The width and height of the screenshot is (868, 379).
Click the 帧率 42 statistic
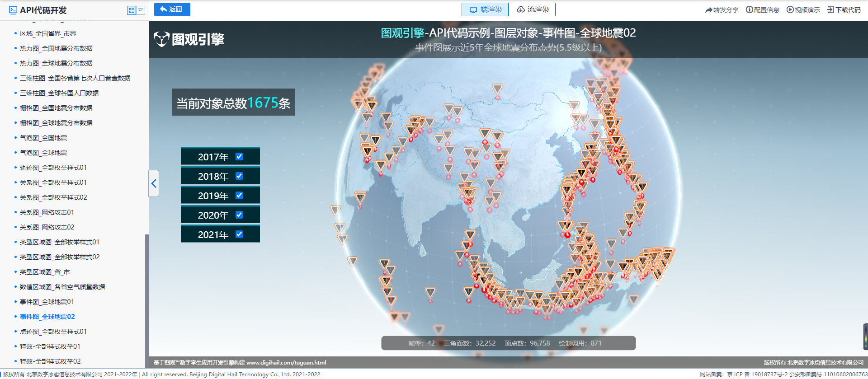pos(421,343)
